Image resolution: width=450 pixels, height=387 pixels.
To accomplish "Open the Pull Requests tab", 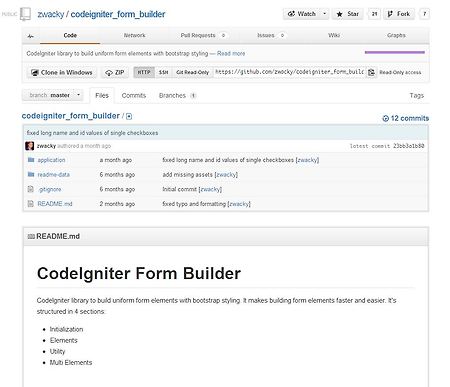I will pos(203,35).
